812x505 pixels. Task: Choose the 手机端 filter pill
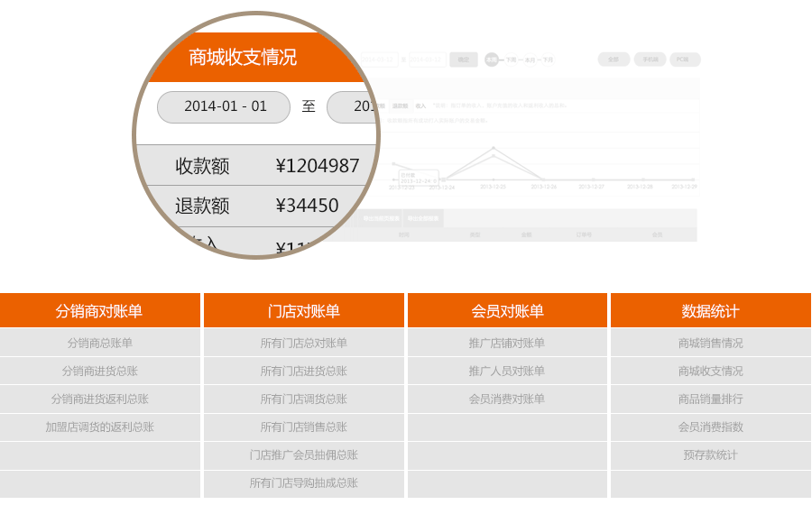coord(650,60)
